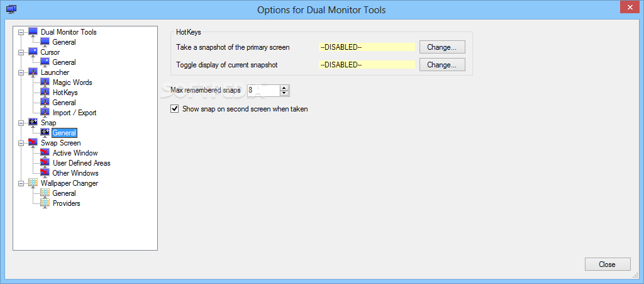Click icon beside General under Cursor
The image size is (644, 284).
45,62
